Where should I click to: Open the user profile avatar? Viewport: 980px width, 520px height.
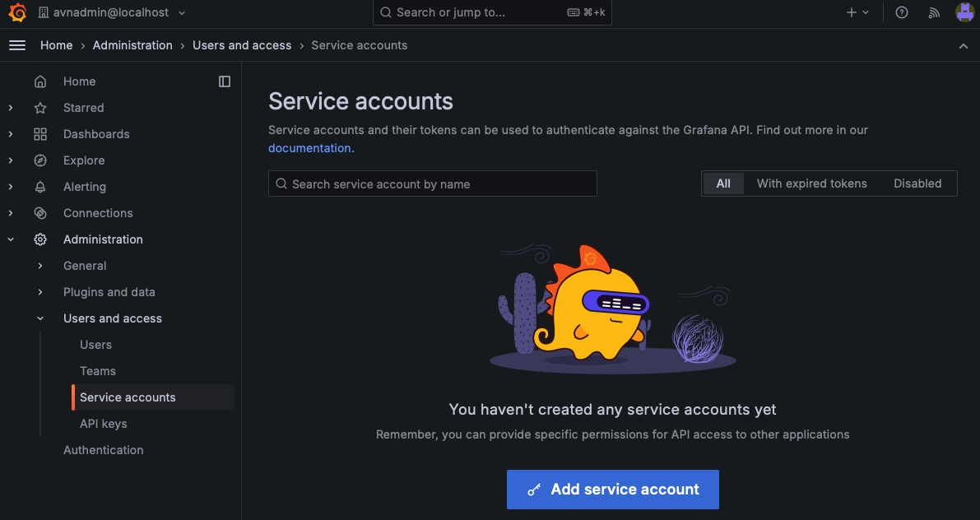click(x=965, y=12)
